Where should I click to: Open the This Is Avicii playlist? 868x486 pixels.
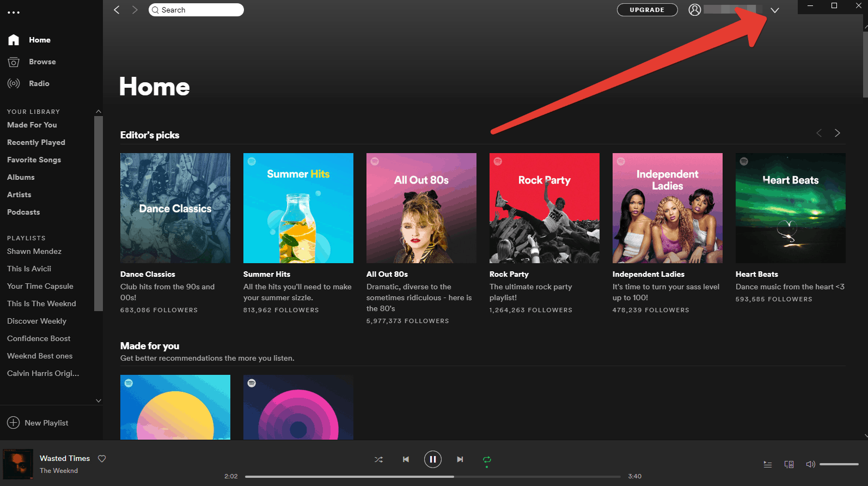pyautogui.click(x=29, y=269)
